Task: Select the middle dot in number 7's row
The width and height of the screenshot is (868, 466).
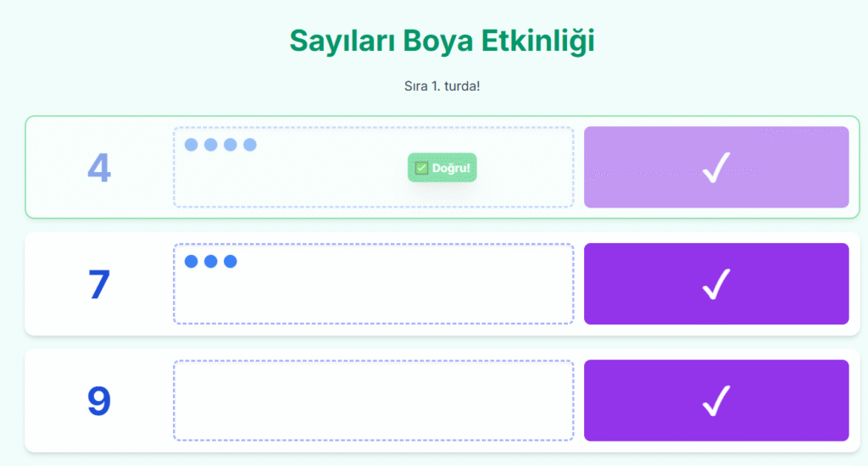Action: pyautogui.click(x=211, y=261)
